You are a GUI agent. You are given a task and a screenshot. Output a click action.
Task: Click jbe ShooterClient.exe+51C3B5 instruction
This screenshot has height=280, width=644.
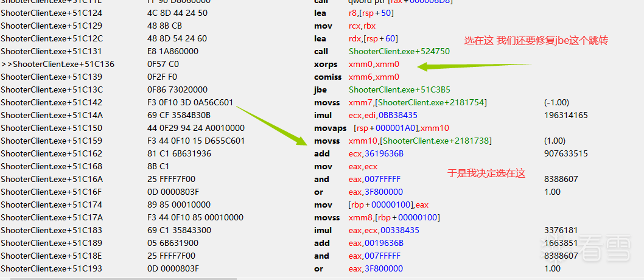382,89
